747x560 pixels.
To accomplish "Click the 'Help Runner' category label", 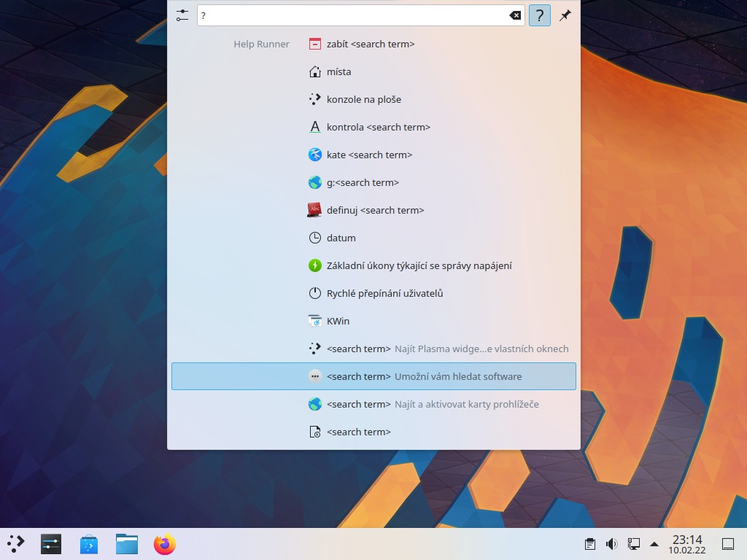I will [261, 44].
